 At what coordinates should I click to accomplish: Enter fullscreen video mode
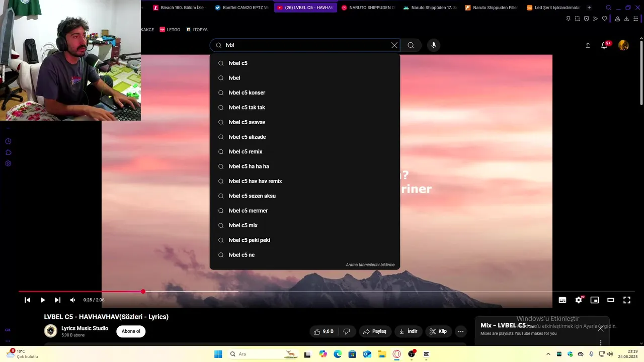(x=627, y=300)
